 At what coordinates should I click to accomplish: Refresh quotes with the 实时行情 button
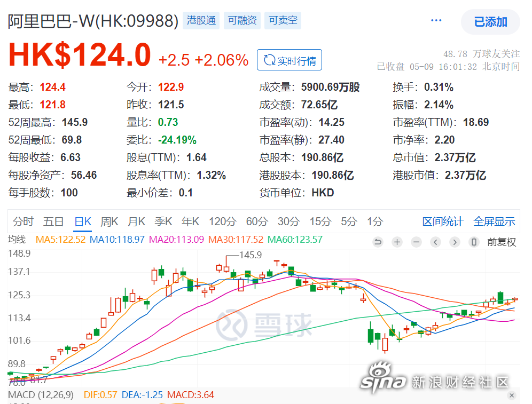click(x=290, y=60)
